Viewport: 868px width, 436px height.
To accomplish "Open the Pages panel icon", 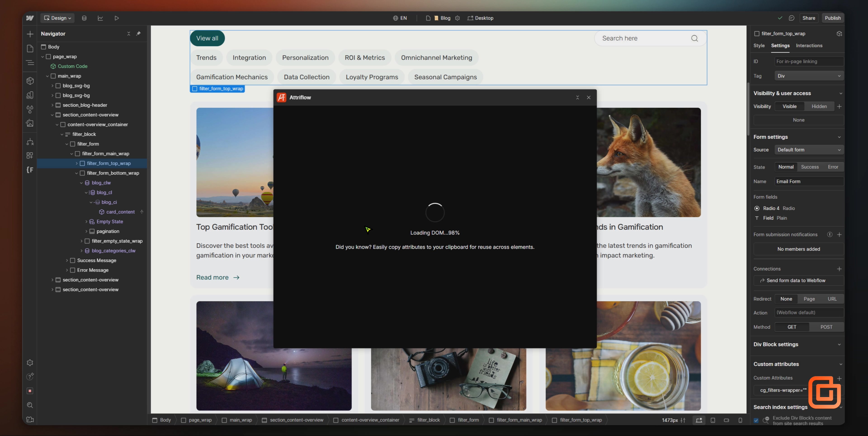I will 30,49.
